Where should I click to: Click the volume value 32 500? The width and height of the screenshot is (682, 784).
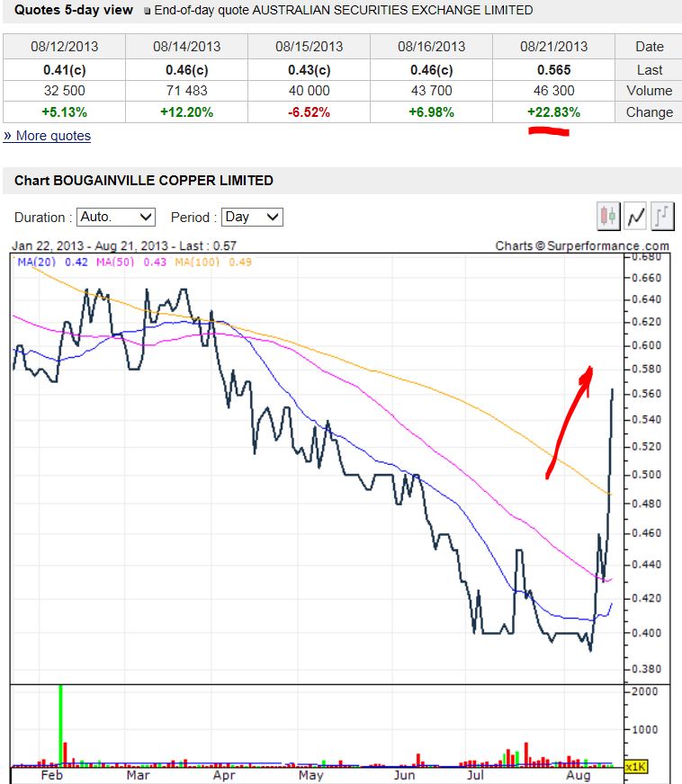tap(65, 91)
